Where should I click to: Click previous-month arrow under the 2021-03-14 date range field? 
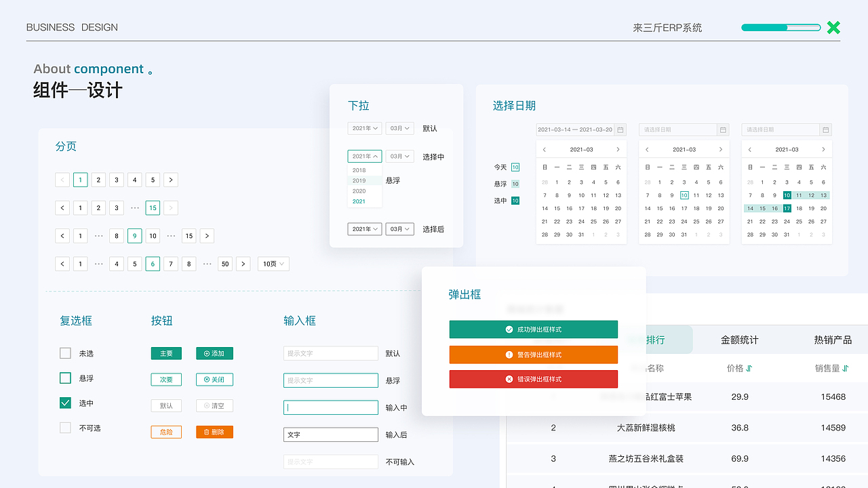click(x=545, y=149)
